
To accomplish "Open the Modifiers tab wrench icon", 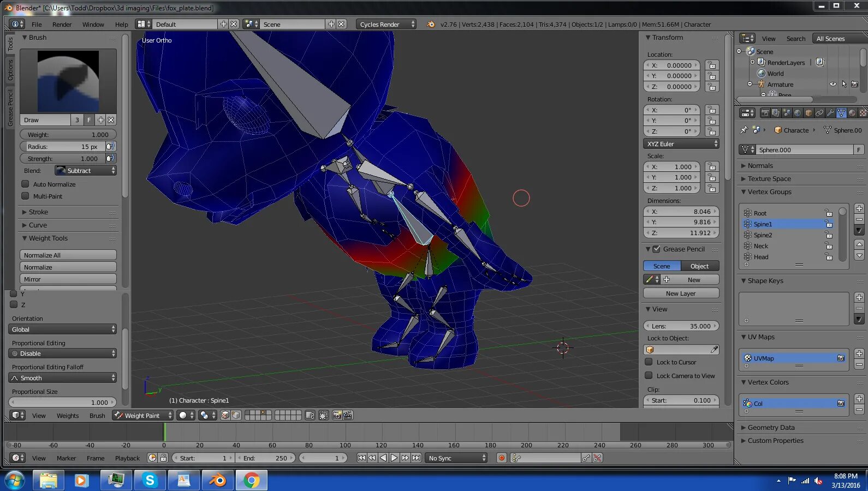I will 830,113.
